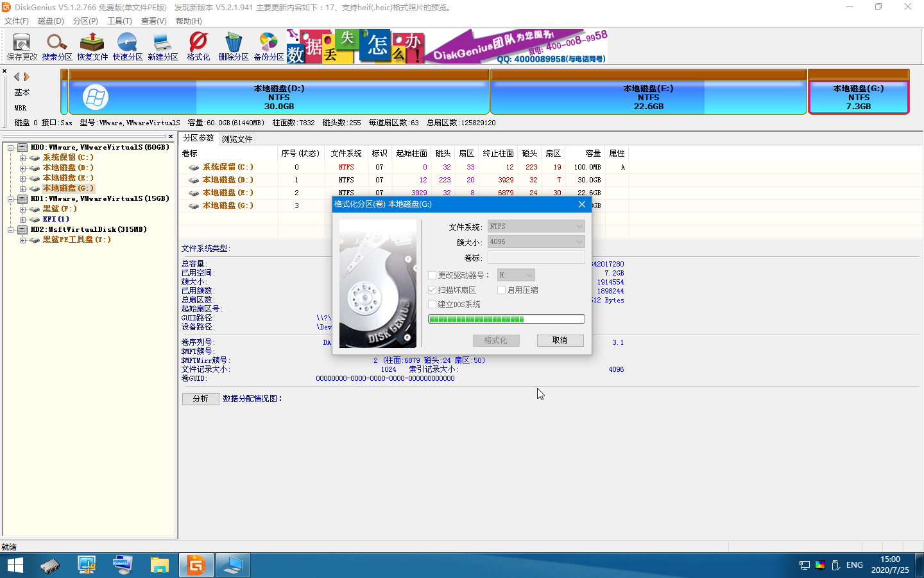Switch to the 分区参数 tab
The width and height of the screenshot is (924, 578).
[198, 138]
